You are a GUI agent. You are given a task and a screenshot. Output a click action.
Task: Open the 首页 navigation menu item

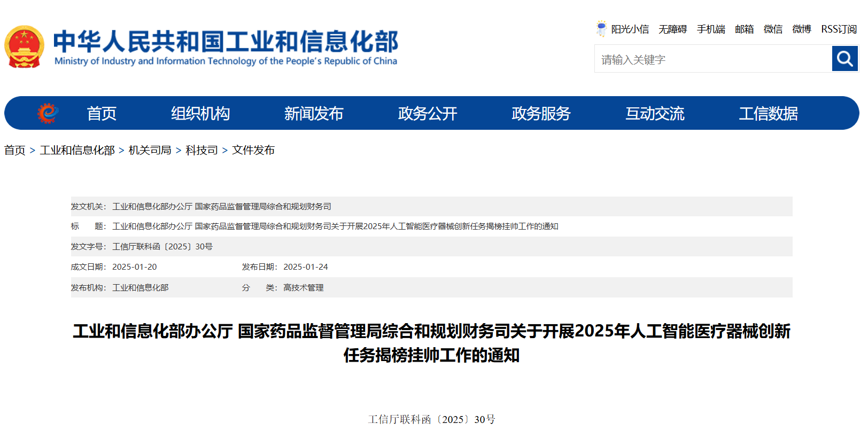click(x=102, y=113)
